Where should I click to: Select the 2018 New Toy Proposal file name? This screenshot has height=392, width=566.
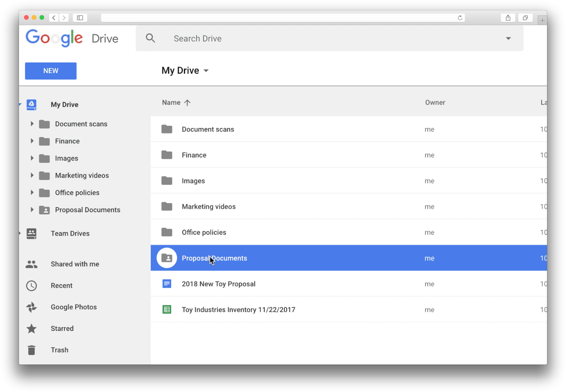point(218,284)
